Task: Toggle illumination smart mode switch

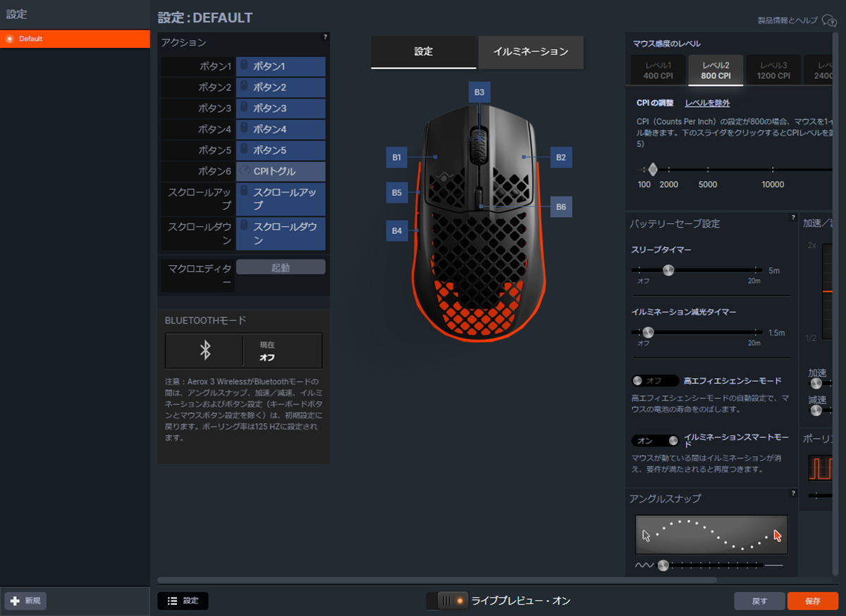Action: pyautogui.click(x=655, y=441)
